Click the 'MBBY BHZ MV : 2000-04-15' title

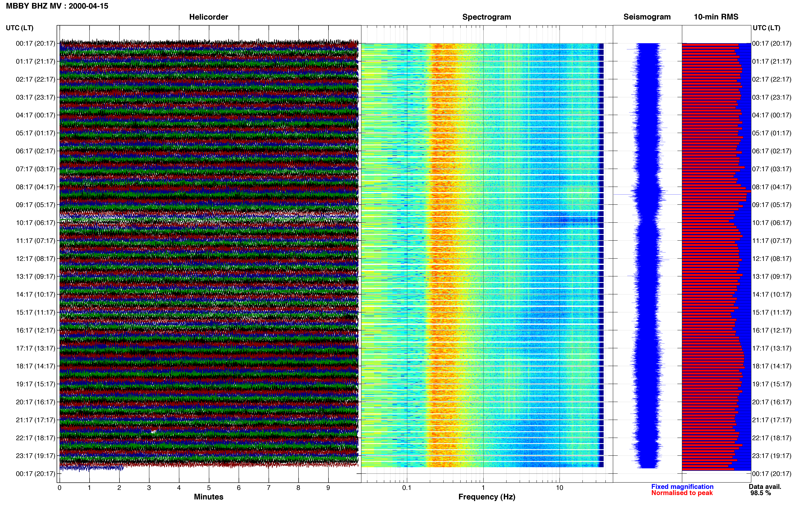point(57,6)
